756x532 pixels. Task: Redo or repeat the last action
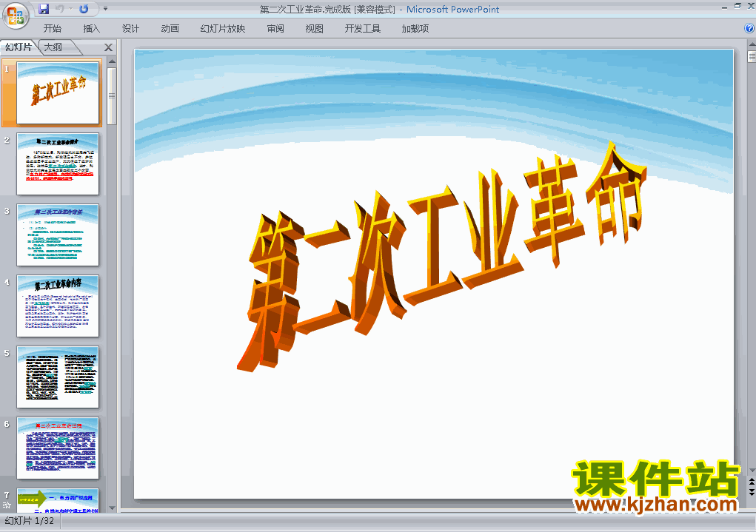click(84, 9)
